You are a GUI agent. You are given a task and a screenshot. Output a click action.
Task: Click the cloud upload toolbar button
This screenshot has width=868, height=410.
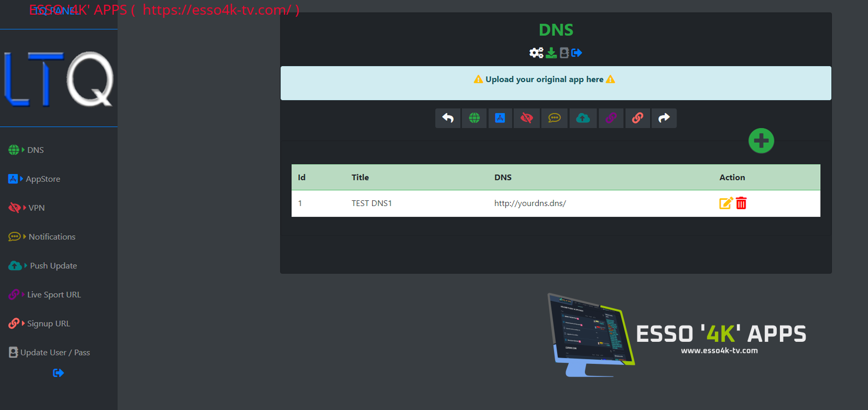tap(583, 118)
